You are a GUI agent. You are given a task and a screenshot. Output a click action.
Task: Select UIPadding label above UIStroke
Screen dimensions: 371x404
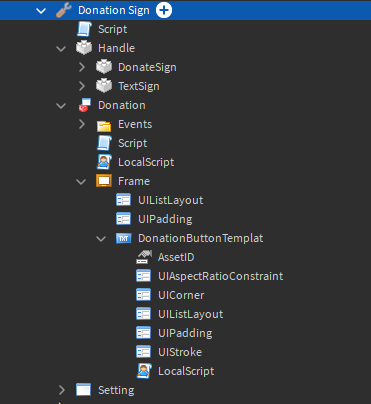pos(185,333)
